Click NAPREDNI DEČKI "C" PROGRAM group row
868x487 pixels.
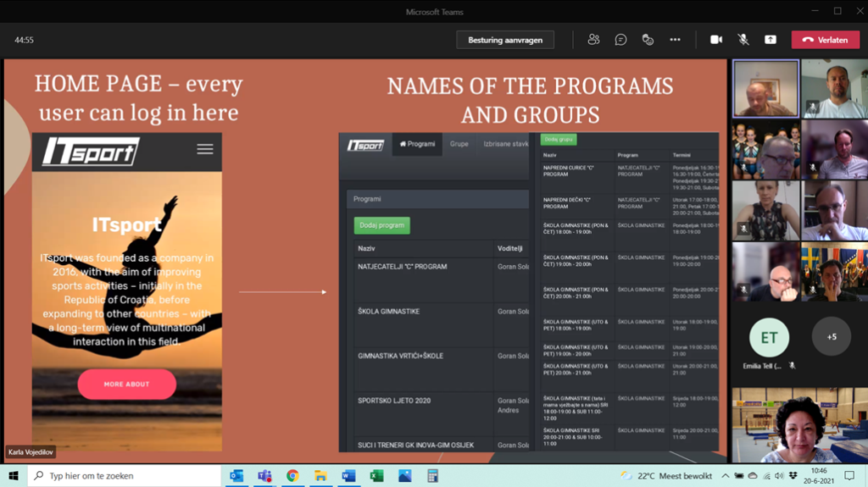(630, 206)
